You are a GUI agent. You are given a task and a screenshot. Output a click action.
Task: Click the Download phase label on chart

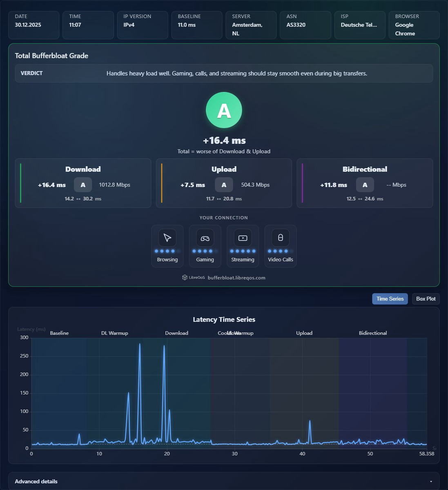click(x=176, y=333)
